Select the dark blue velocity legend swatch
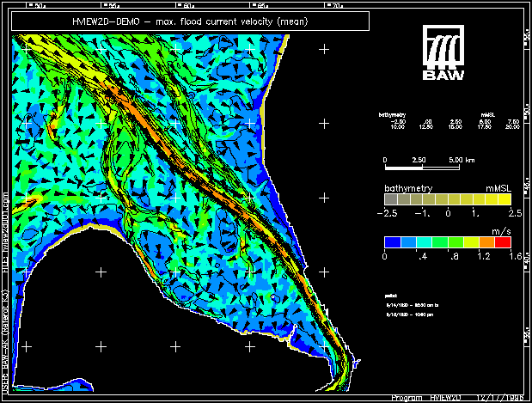 click(x=393, y=242)
